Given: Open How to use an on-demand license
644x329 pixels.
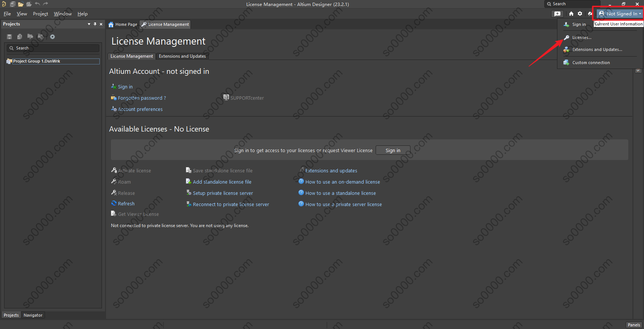Looking at the screenshot, I should tap(343, 182).
